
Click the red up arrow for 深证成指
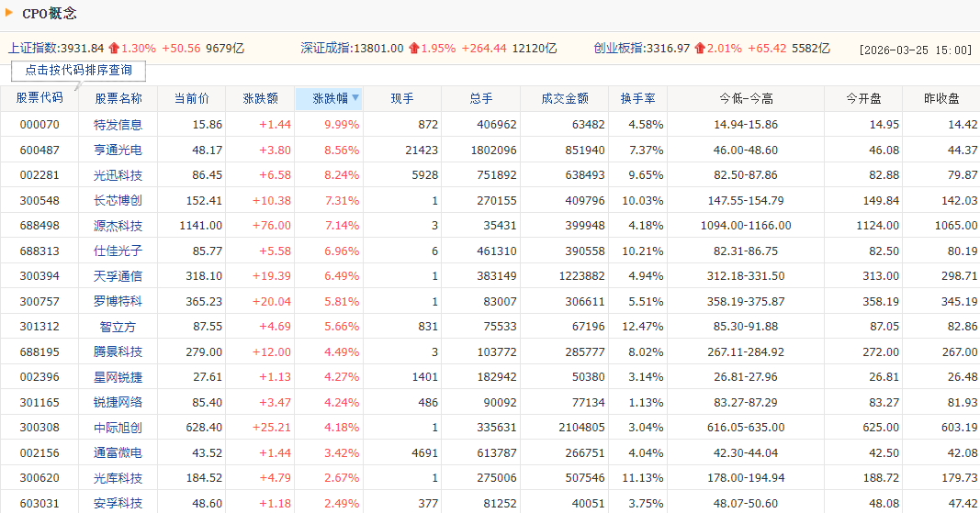point(413,48)
